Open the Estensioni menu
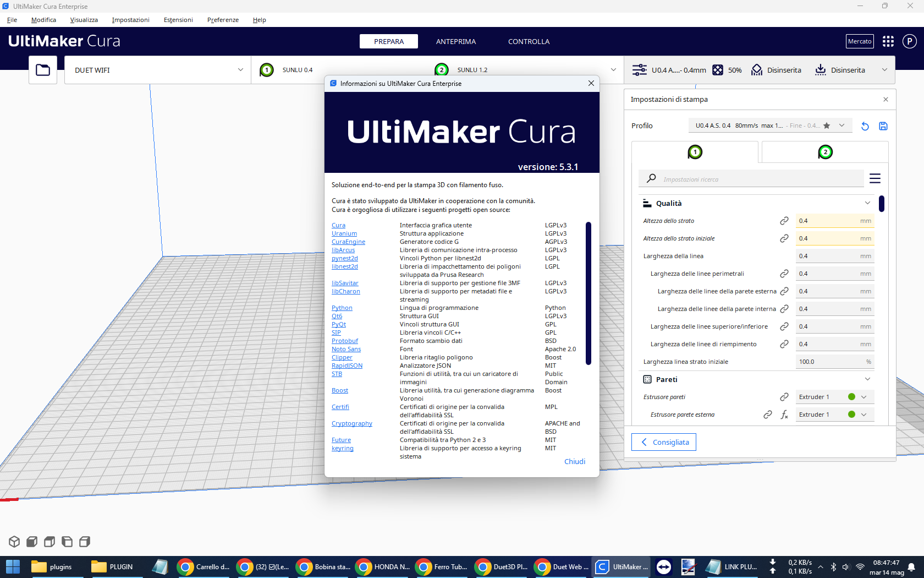This screenshot has height=578, width=924. (178, 20)
